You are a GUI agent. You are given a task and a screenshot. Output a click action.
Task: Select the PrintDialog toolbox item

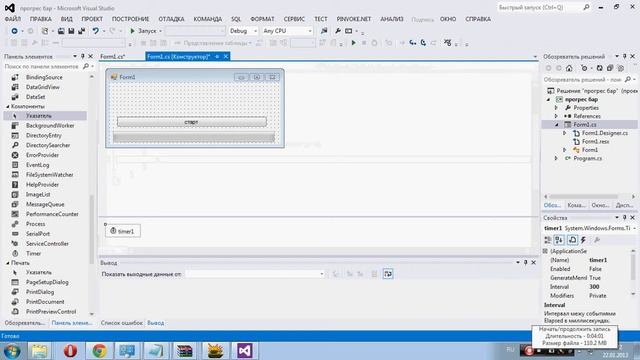tap(40, 292)
